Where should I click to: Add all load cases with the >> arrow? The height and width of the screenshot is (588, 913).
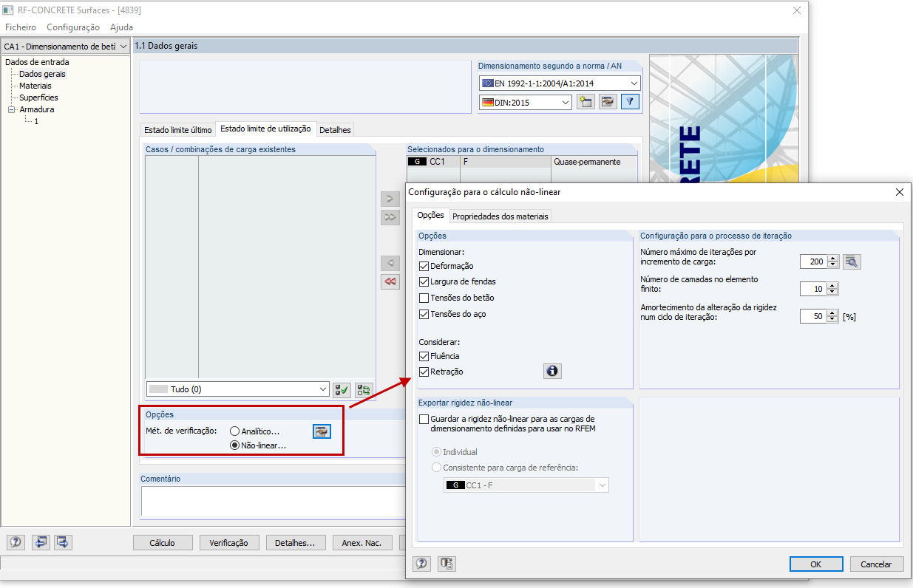click(x=390, y=217)
